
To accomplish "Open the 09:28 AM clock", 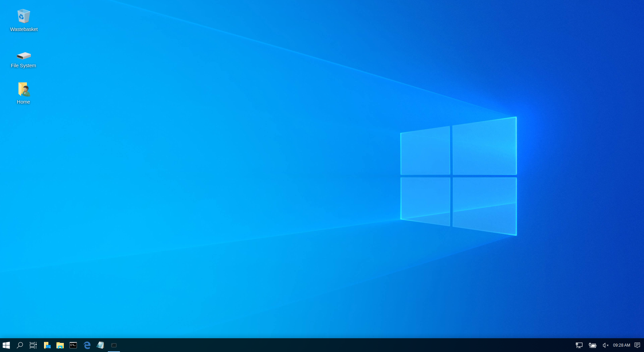I will point(621,345).
